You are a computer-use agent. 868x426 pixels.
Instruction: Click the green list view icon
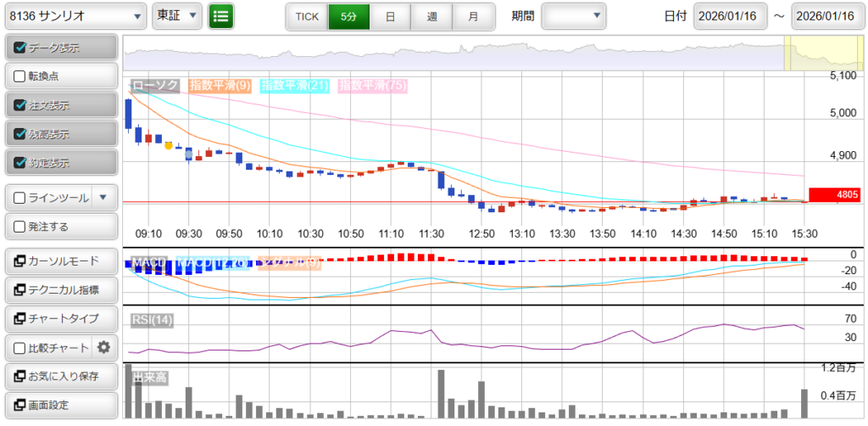(221, 16)
